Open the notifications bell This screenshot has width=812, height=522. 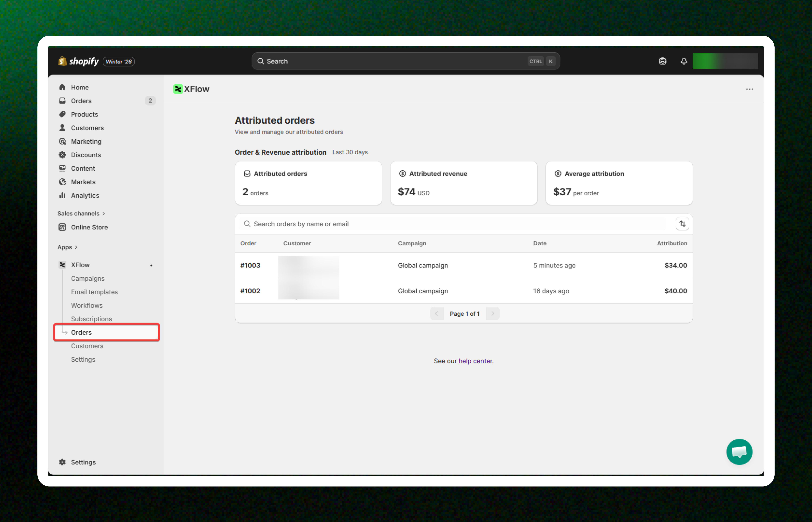[684, 61]
